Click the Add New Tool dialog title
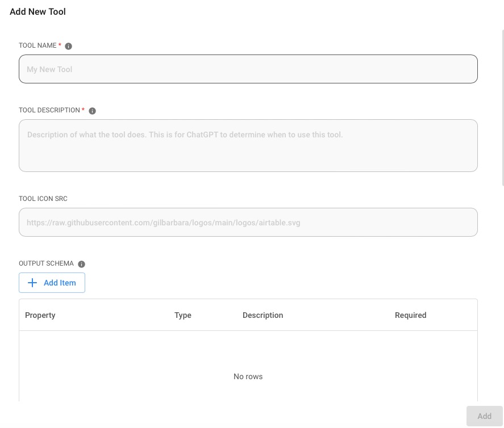Image resolution: width=504 pixels, height=428 pixels. (x=38, y=11)
